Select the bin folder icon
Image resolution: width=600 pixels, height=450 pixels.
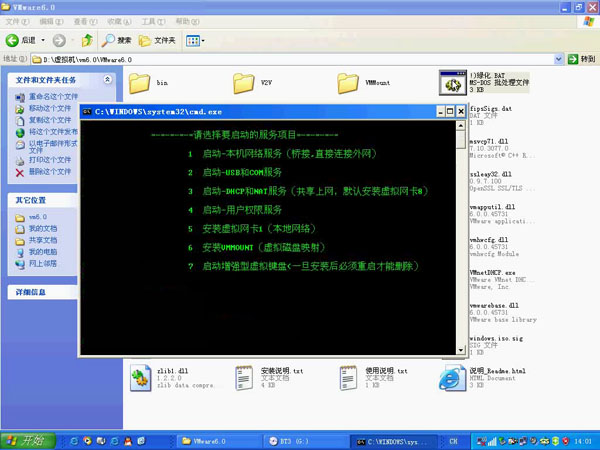click(140, 81)
